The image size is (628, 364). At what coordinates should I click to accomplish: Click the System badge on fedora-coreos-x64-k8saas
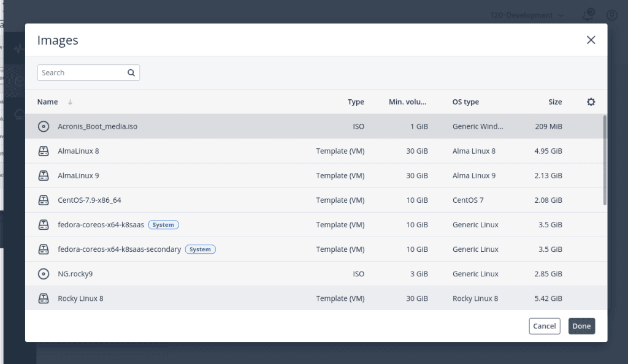coord(163,225)
